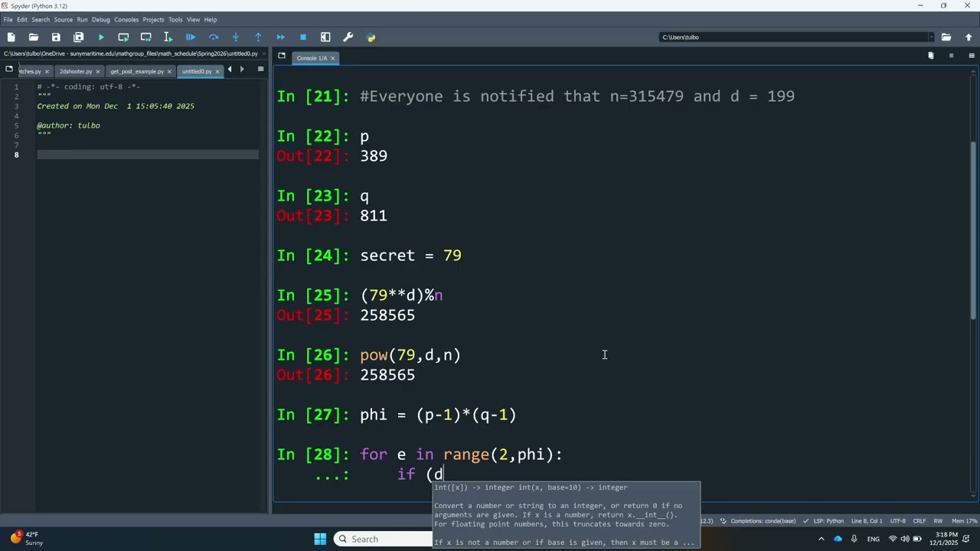The height and width of the screenshot is (551, 980).
Task: Run selection or current line
Action: click(x=168, y=37)
